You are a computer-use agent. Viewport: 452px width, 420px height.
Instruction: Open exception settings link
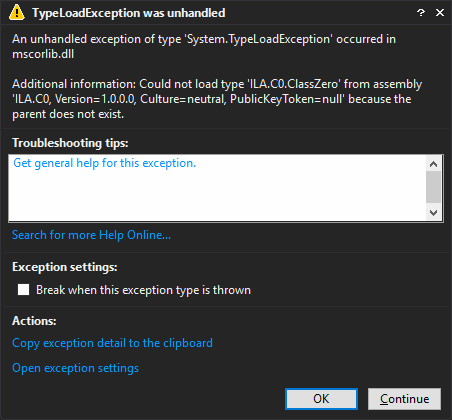pos(75,368)
